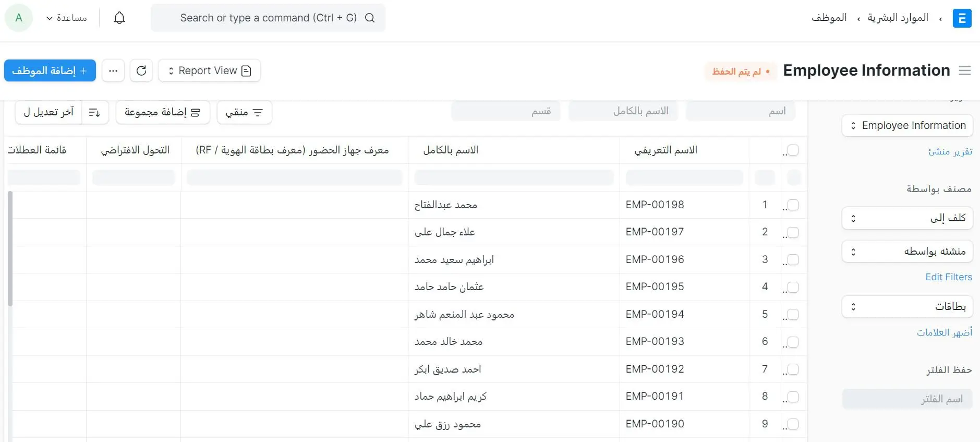Viewport: 980px width, 442px height.
Task: Open the notifications bell
Action: 119,18
